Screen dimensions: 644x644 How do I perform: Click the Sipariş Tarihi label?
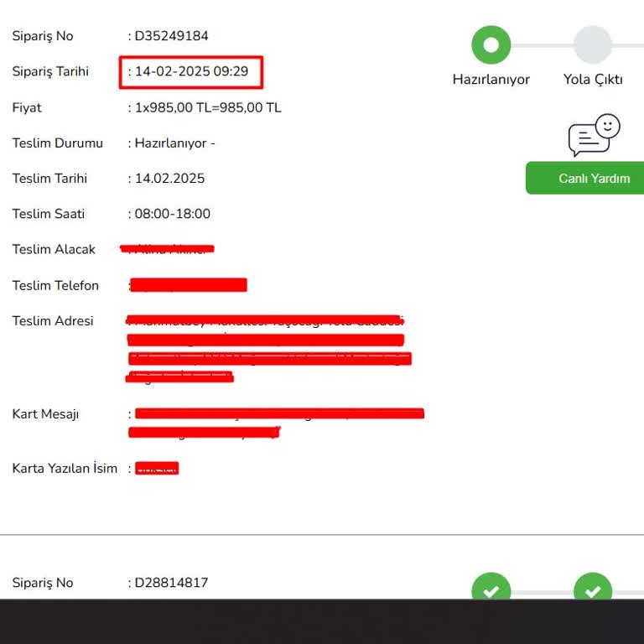click(50, 71)
